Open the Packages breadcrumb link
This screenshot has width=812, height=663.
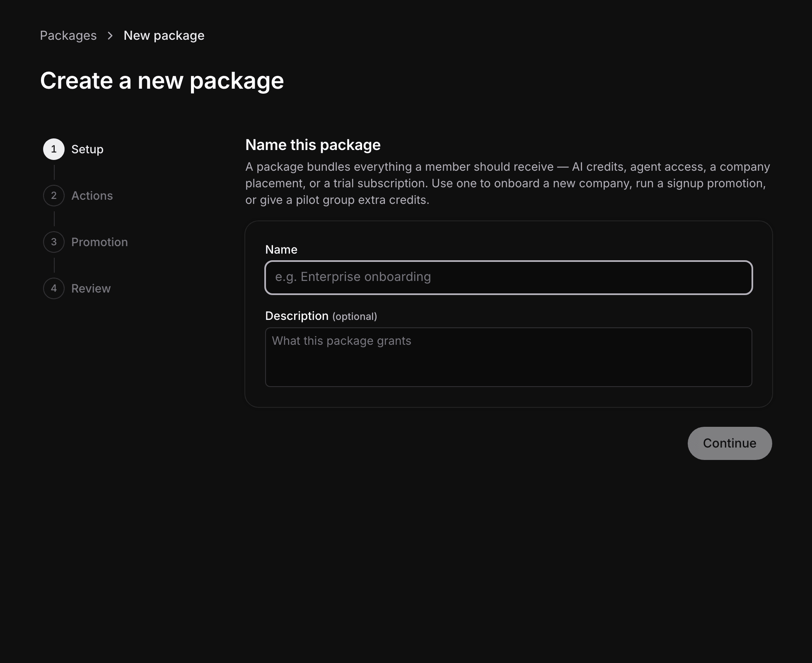pyautogui.click(x=68, y=36)
